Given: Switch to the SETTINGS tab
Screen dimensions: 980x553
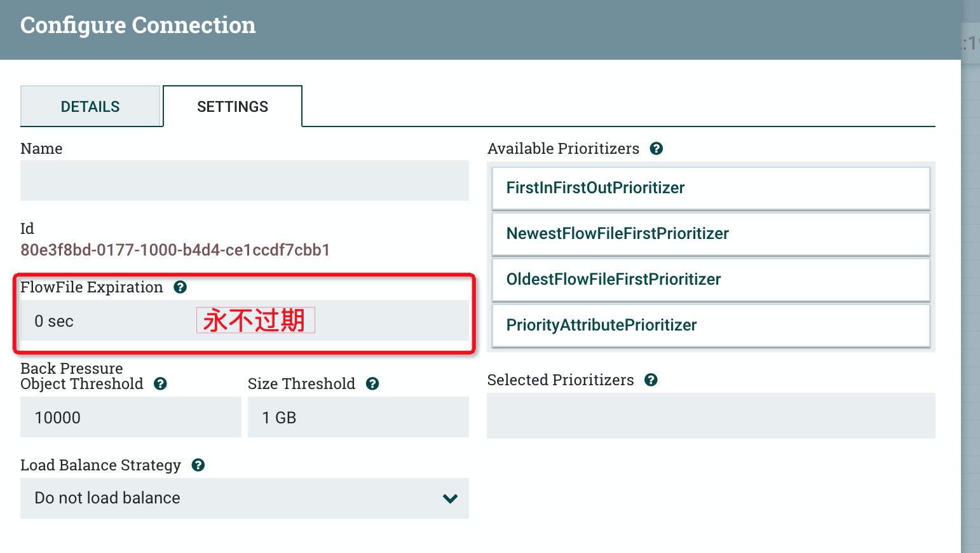Looking at the screenshot, I should pyautogui.click(x=233, y=106).
